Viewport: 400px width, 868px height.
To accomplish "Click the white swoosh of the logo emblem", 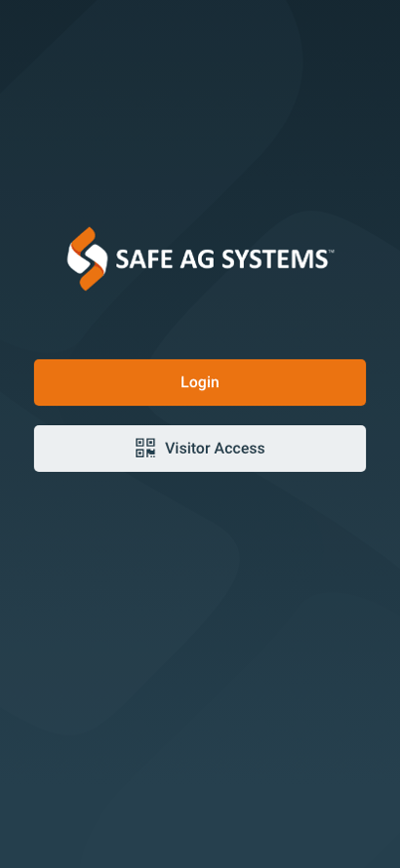I will [x=87, y=259].
